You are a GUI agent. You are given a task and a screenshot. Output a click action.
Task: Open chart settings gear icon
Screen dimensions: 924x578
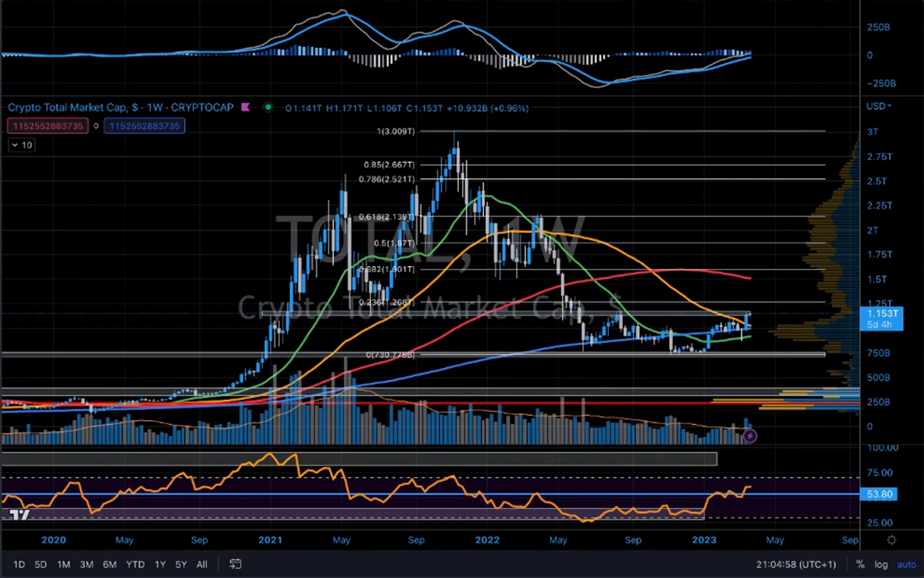891,540
